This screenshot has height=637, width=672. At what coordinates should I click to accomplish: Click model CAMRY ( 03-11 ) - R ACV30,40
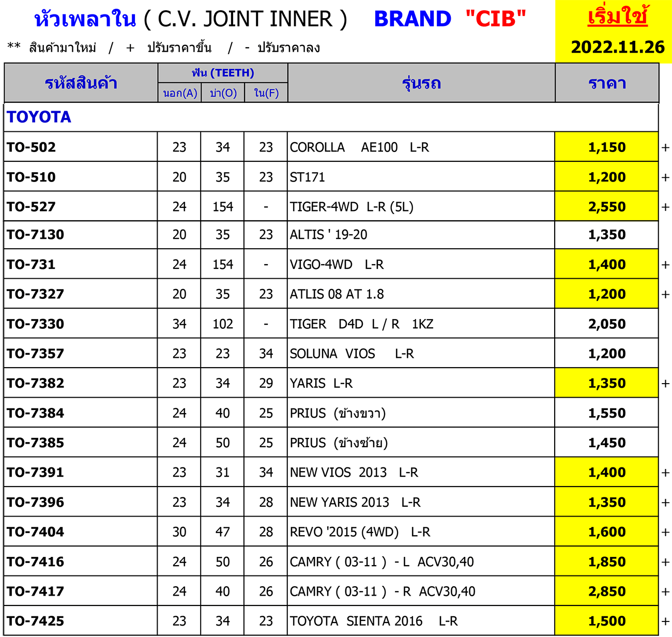tap(383, 591)
